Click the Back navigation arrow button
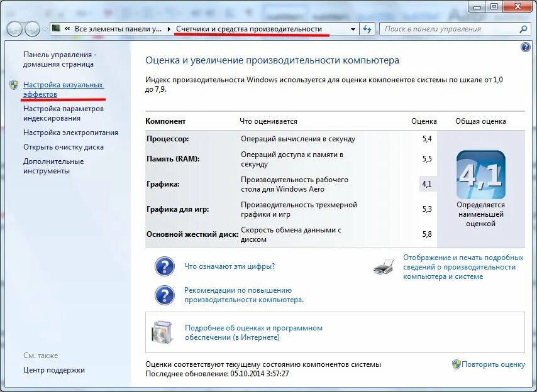The height and width of the screenshot is (392, 537). coord(14,29)
